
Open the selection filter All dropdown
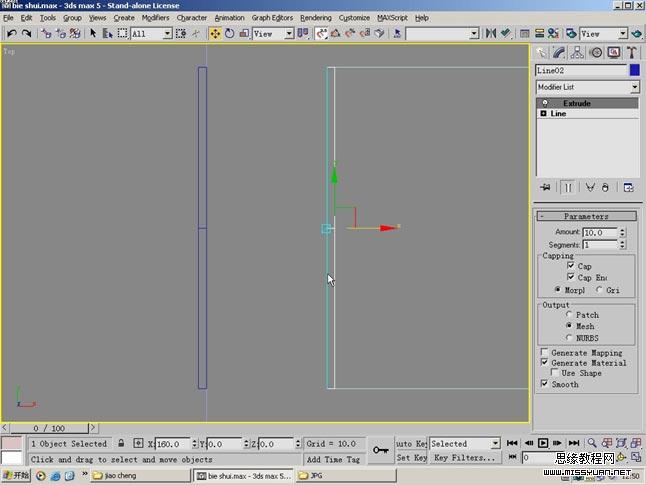point(167,33)
